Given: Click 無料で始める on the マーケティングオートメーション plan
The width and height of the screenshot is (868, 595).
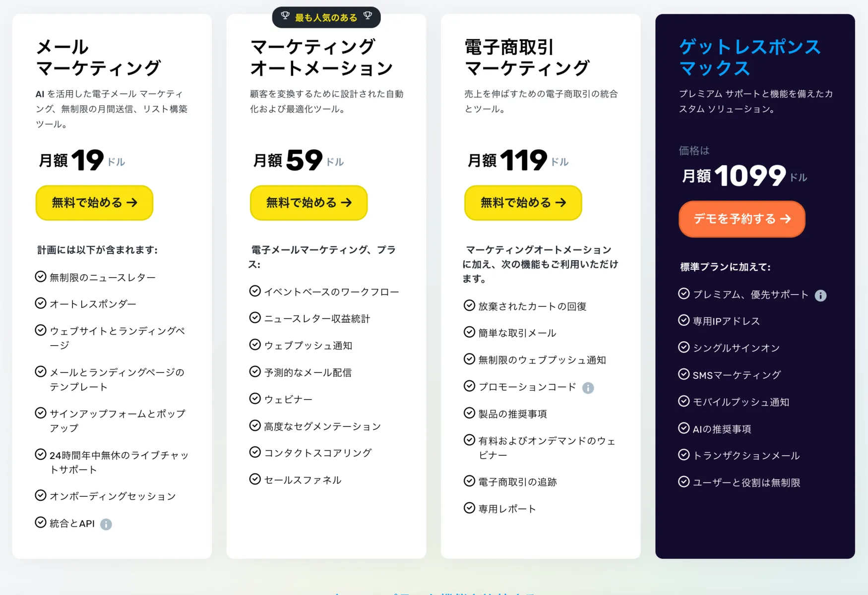Looking at the screenshot, I should pos(308,202).
